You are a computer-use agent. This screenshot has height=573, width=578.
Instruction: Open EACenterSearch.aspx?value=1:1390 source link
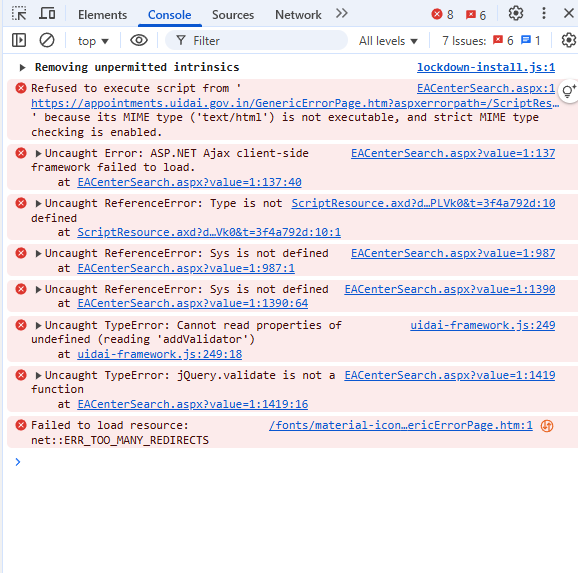[x=450, y=289]
